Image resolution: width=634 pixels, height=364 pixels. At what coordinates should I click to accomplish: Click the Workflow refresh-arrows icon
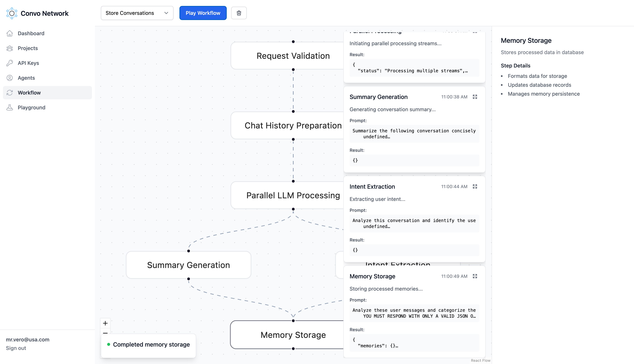9,93
